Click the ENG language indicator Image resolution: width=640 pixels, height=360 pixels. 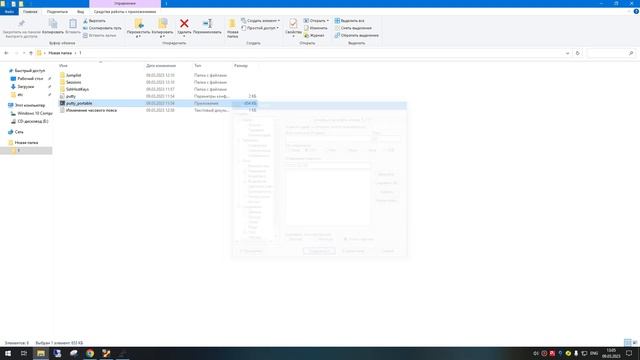(x=594, y=353)
